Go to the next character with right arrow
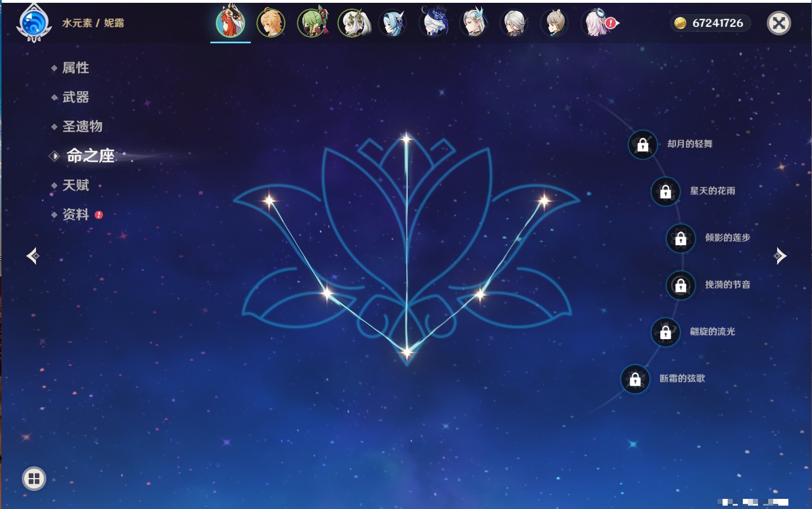This screenshot has height=509, width=812. (780, 256)
